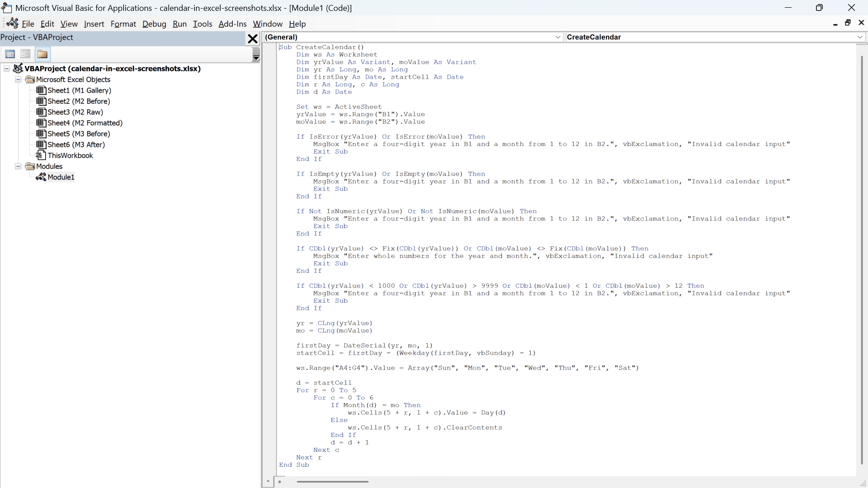Screen dimensions: 868x488
Task: Collapse the Microsoft Excel Objects folder
Action: pos(18,80)
